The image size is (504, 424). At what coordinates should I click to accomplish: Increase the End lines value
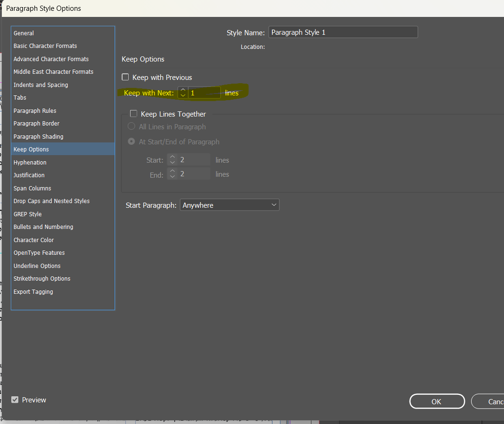(x=172, y=171)
